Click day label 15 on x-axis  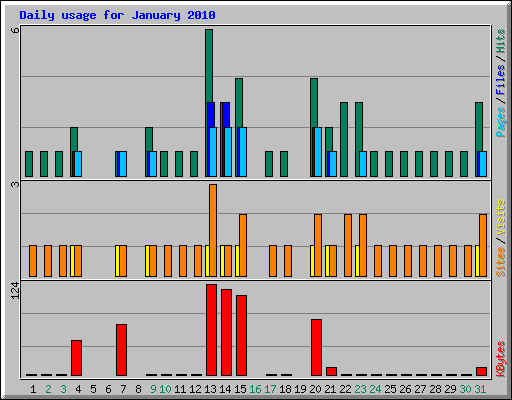(x=240, y=389)
